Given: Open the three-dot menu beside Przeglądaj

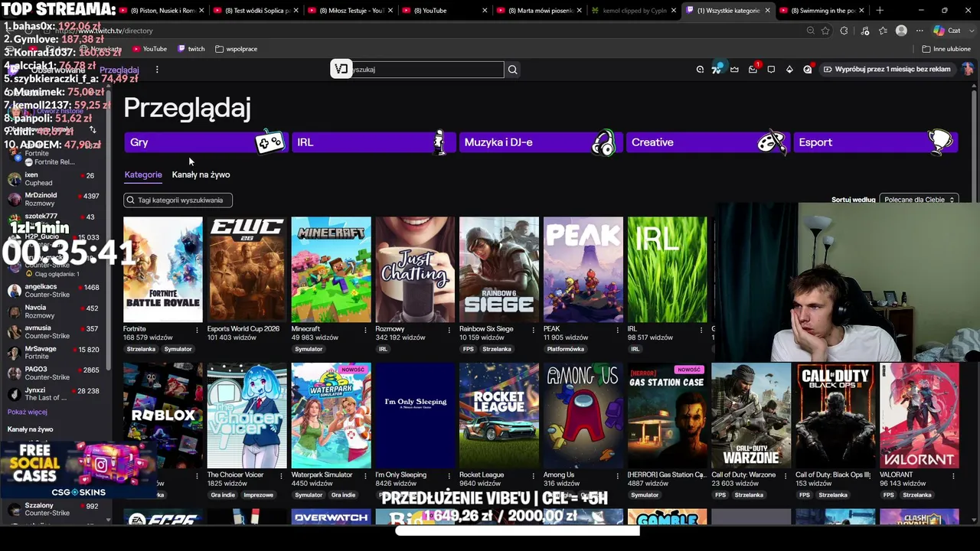Looking at the screenshot, I should (157, 70).
